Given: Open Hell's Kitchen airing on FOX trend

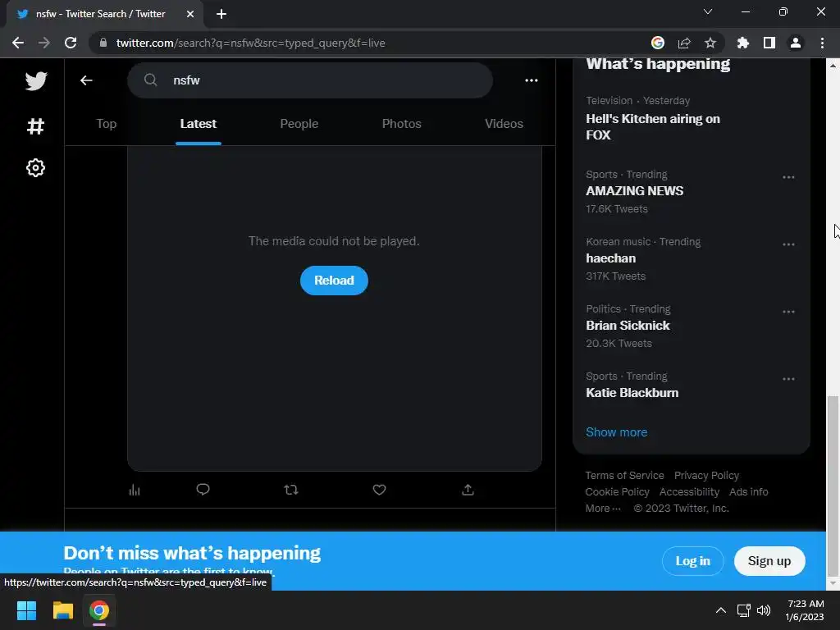Looking at the screenshot, I should [691, 118].
